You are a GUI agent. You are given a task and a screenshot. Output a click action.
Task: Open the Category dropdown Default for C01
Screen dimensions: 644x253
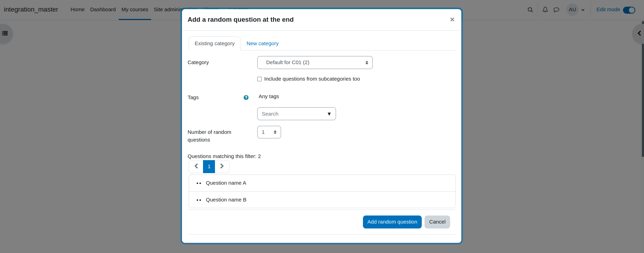(315, 62)
